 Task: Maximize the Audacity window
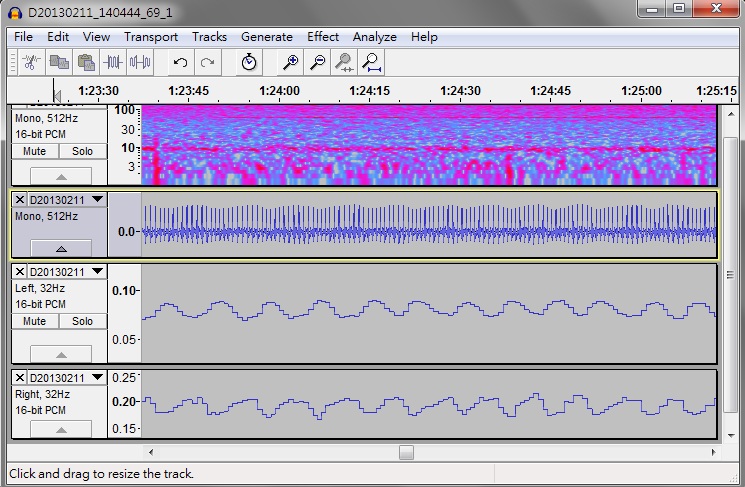[679, 9]
